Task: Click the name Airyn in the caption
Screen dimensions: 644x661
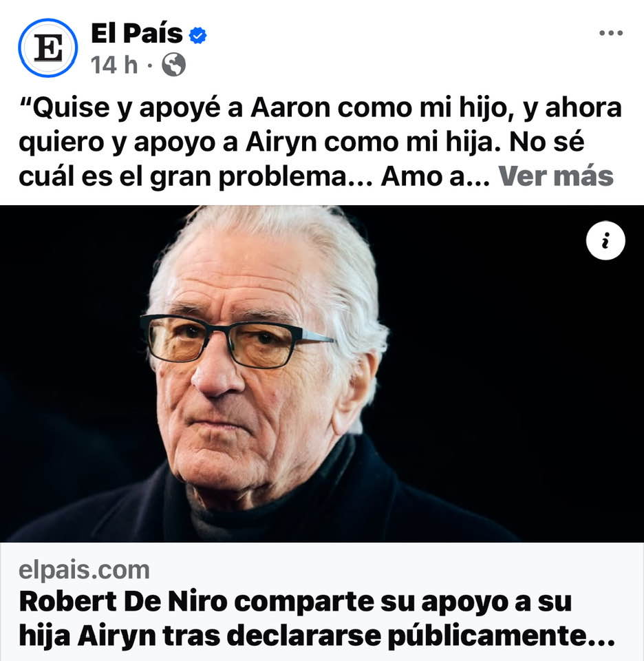Action: coord(281,142)
